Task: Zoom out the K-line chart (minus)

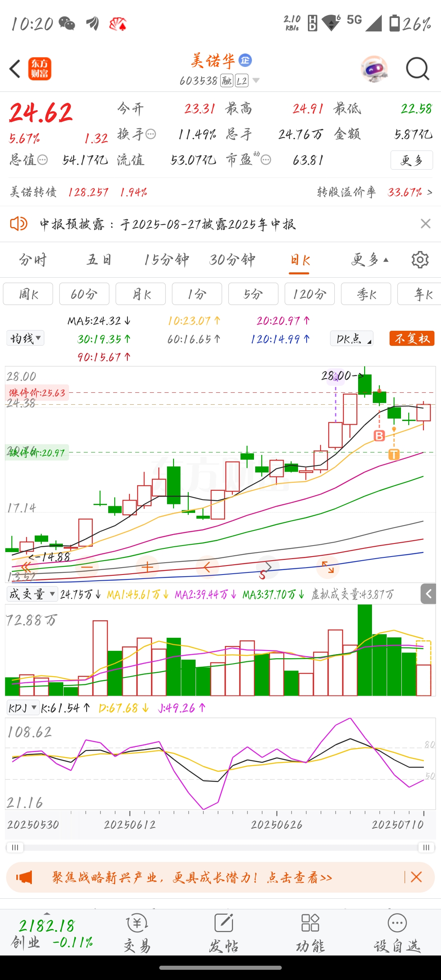Action: [87, 567]
